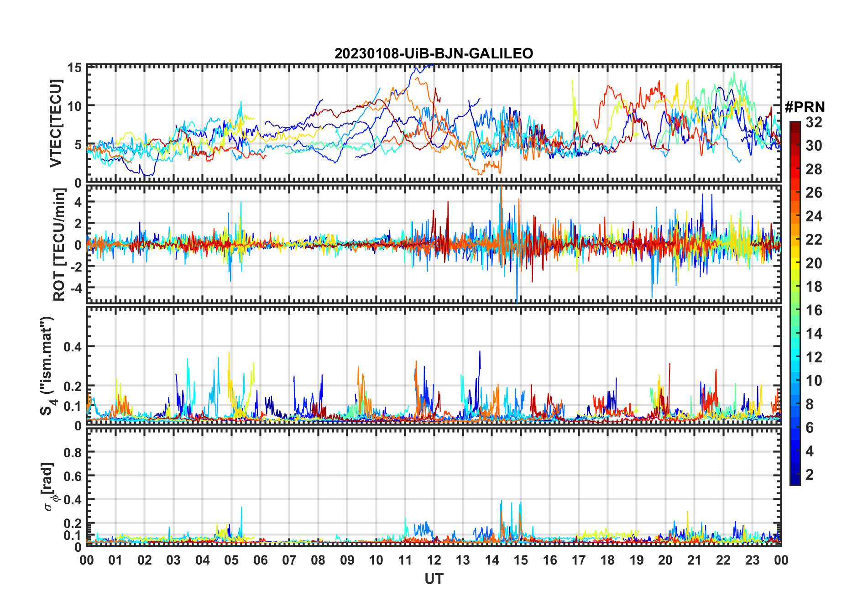Click sigma phi y-tick label 0.8
The image size is (868, 607).
(73, 453)
